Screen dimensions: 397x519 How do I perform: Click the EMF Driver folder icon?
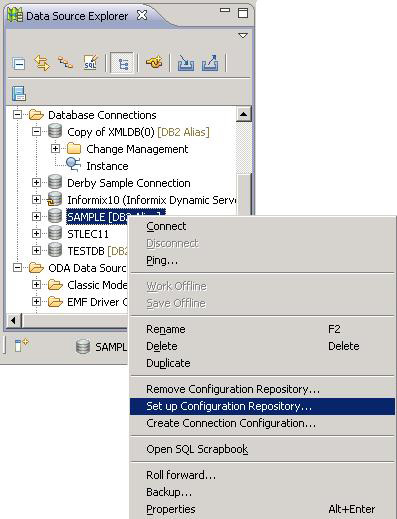55,302
